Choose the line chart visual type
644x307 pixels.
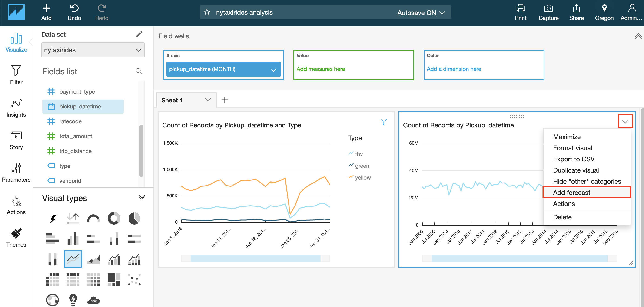[x=73, y=259]
